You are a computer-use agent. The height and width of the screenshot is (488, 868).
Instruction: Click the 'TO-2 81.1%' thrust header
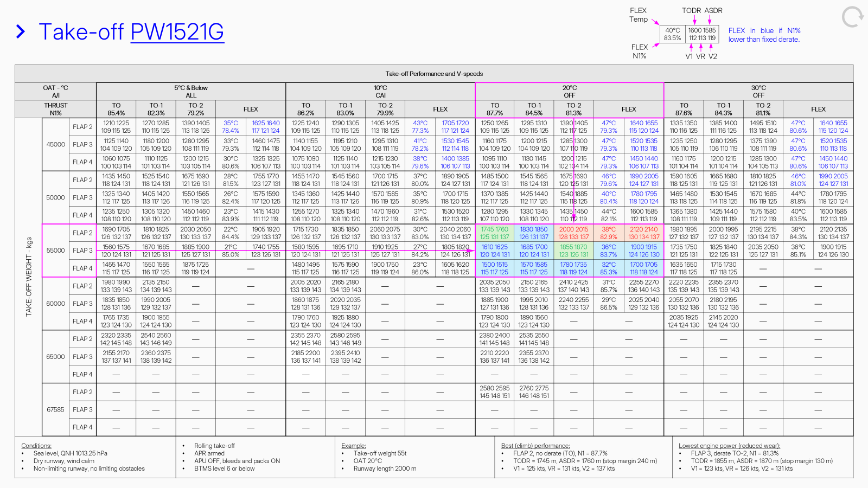(763, 109)
